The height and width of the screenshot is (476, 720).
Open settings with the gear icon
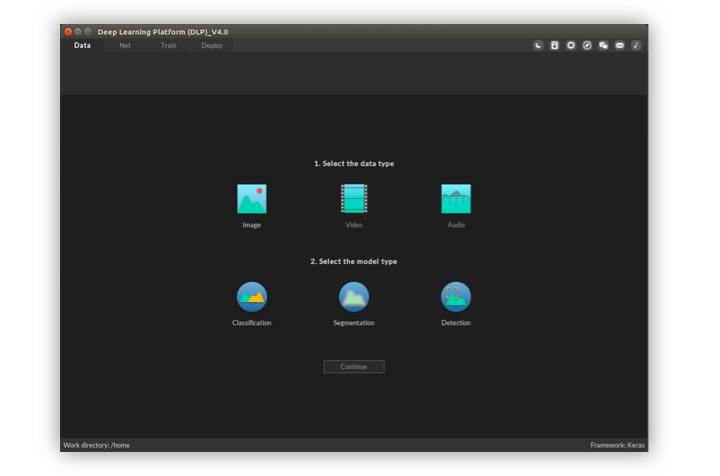571,45
